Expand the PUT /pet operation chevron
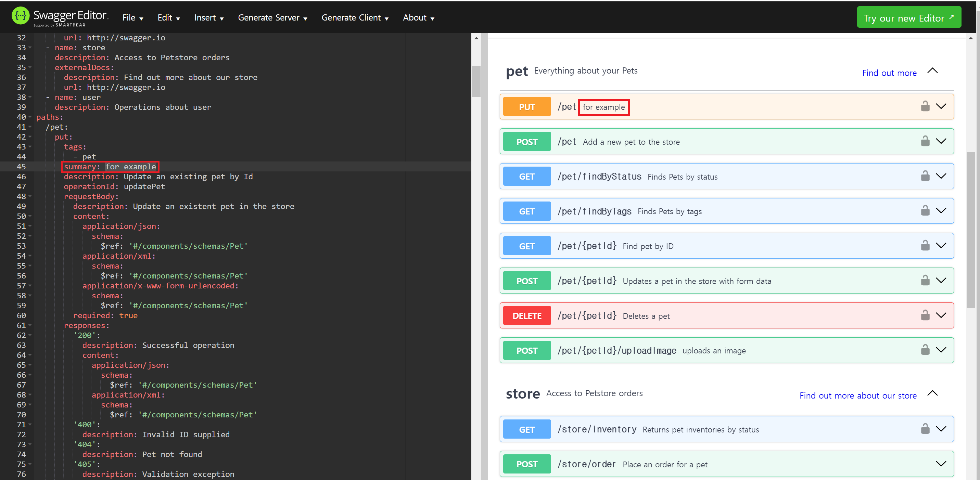980x480 pixels. click(941, 106)
